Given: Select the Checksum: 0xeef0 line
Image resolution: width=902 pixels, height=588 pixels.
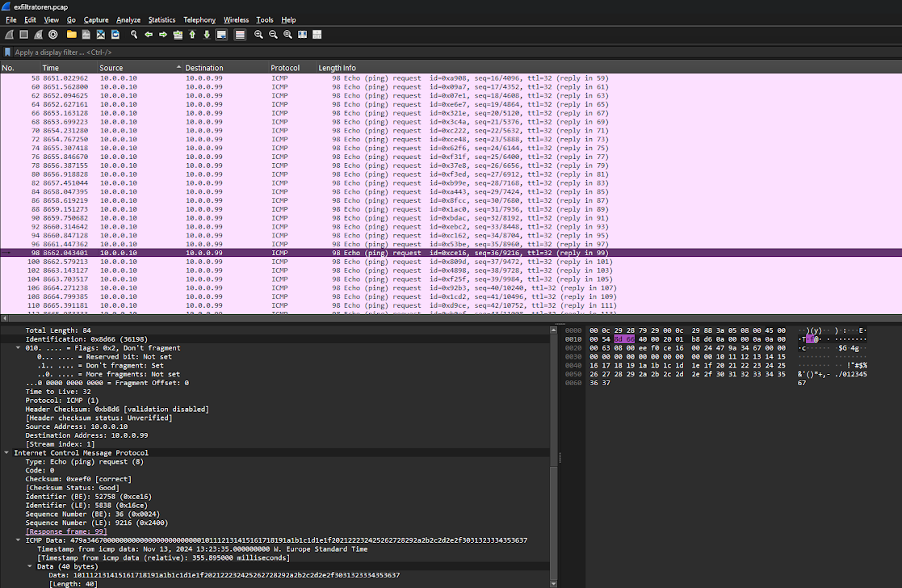Looking at the screenshot, I should pos(275,479).
